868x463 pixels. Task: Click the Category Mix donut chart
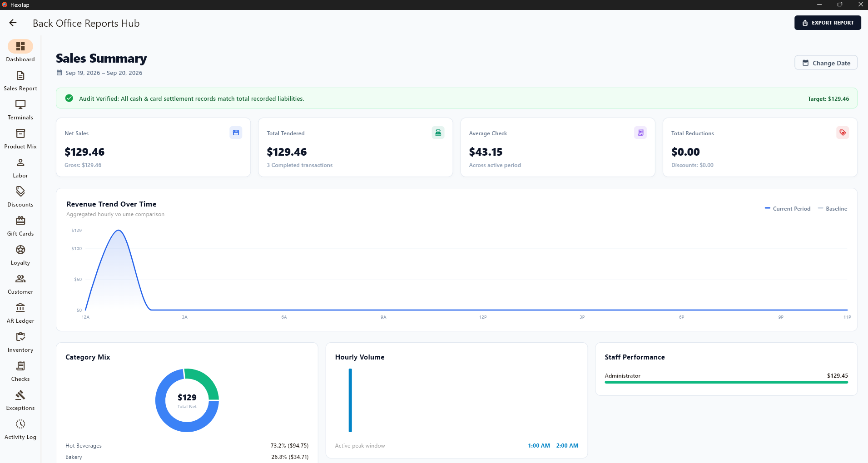coord(187,400)
